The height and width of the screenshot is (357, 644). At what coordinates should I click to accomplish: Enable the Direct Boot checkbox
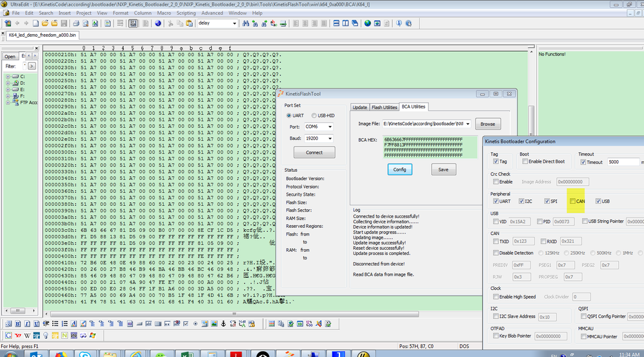(525, 161)
